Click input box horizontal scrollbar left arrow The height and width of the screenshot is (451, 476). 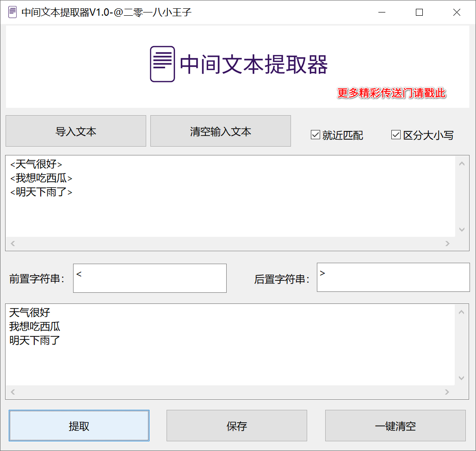tap(13, 243)
